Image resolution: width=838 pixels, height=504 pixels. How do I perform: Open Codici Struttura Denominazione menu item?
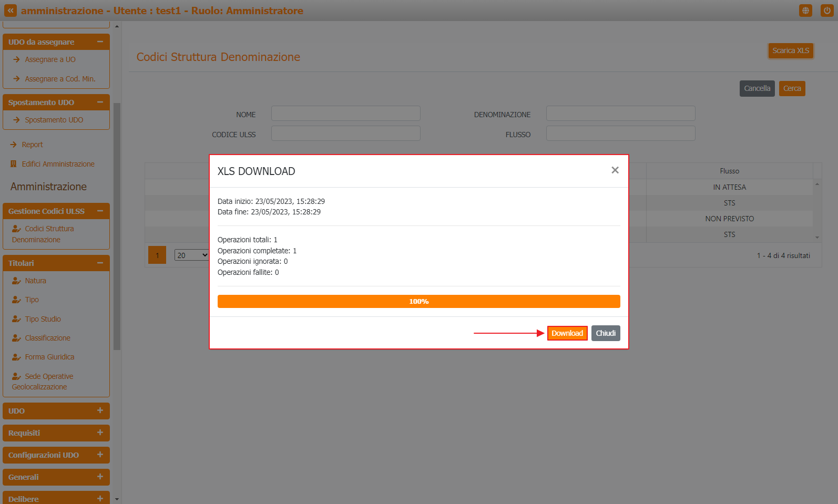[43, 234]
